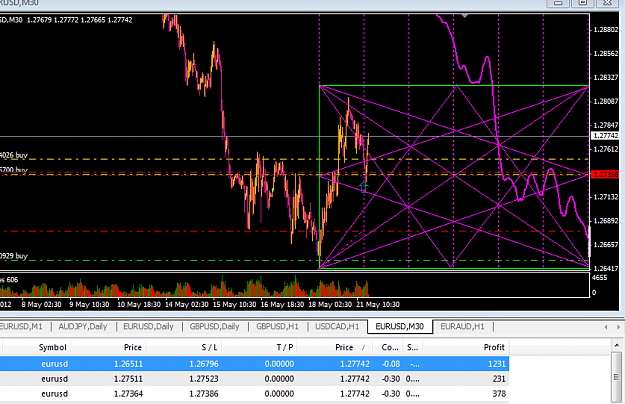Switch to the USDCAD,H1 chart tab
625x404 pixels.
click(x=337, y=327)
